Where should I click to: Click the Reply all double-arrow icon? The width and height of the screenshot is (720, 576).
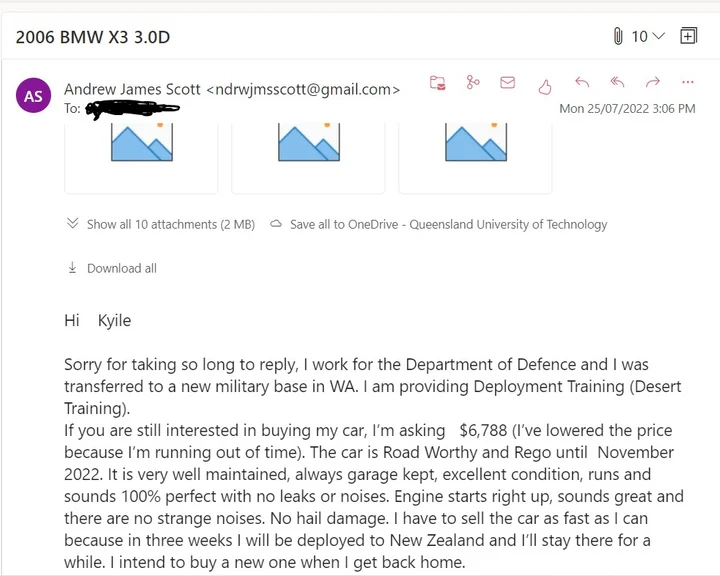pyautogui.click(x=617, y=83)
